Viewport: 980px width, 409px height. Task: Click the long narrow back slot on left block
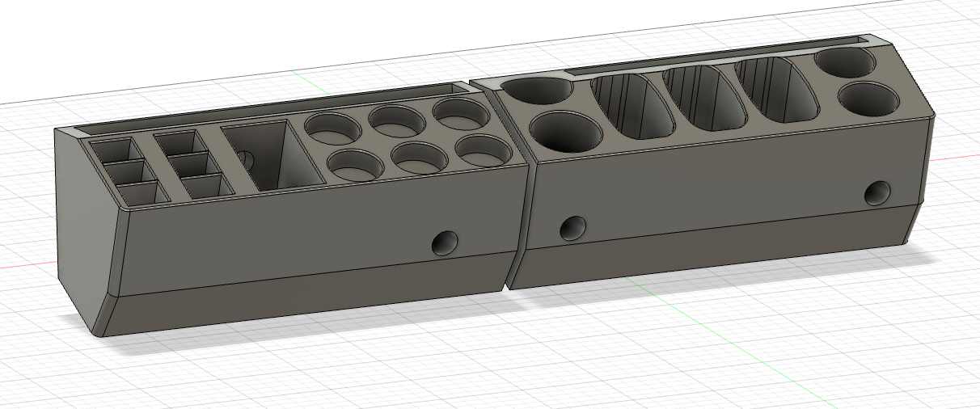[267, 107]
